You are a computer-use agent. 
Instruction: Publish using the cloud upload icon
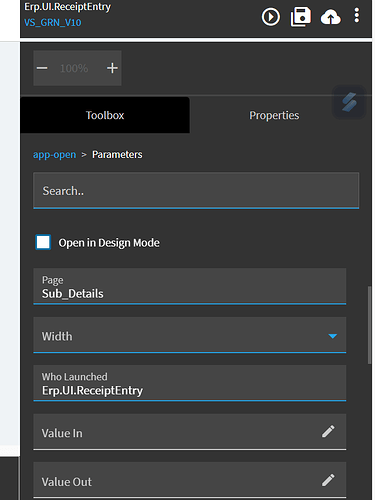pyautogui.click(x=330, y=17)
